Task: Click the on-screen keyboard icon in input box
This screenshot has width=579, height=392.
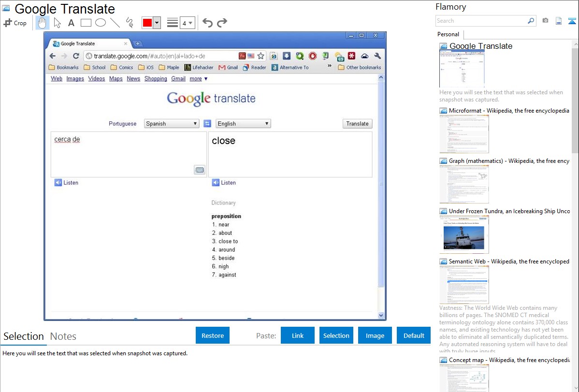Action: click(x=200, y=170)
